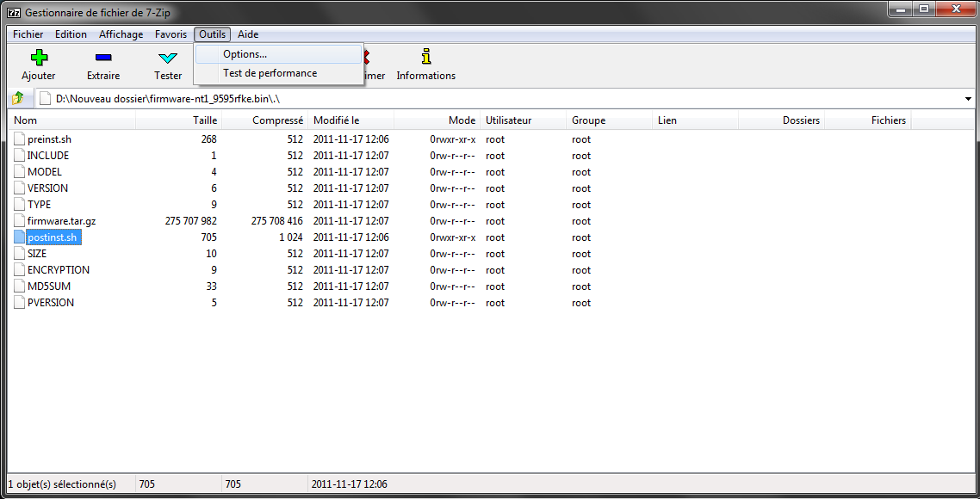Go up one folder level

18,98
